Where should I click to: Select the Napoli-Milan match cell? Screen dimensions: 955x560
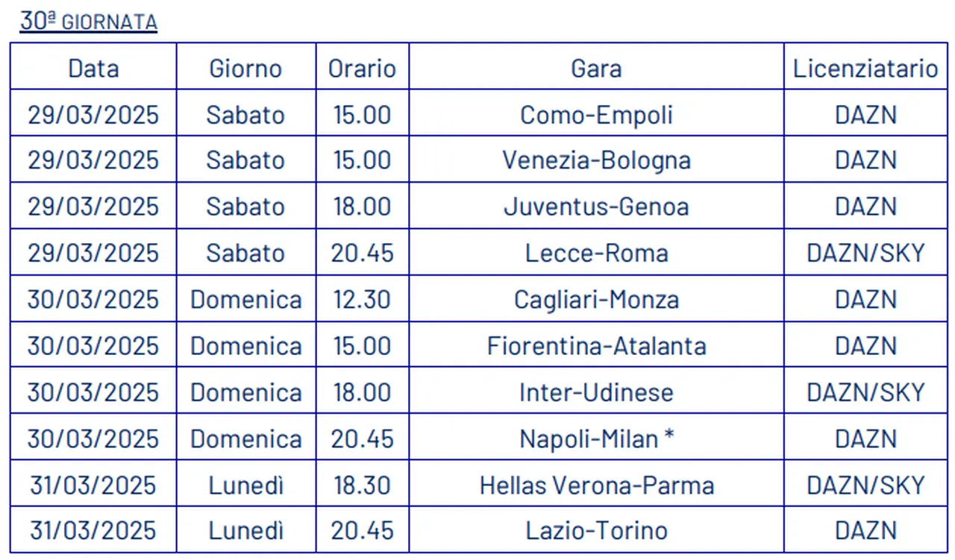596,438
